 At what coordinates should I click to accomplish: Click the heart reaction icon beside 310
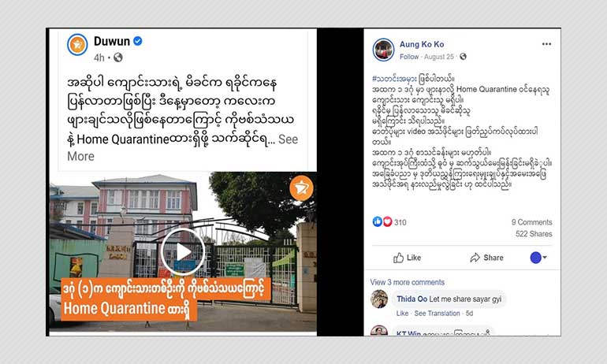click(x=387, y=221)
